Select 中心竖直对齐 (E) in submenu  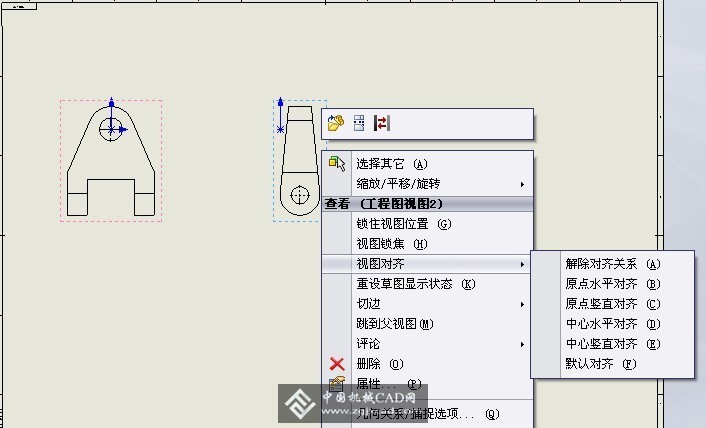(612, 344)
